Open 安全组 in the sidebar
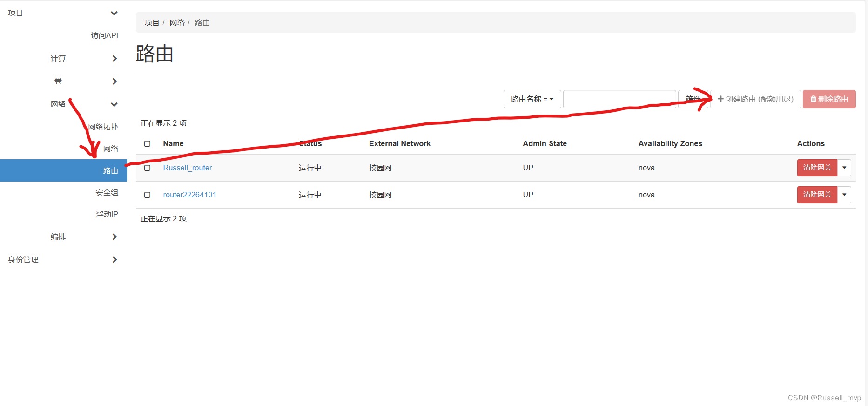The height and width of the screenshot is (406, 868). [x=107, y=192]
